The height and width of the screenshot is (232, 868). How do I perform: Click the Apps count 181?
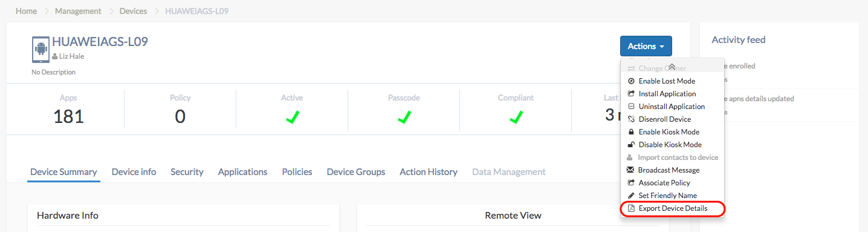pos(68,116)
